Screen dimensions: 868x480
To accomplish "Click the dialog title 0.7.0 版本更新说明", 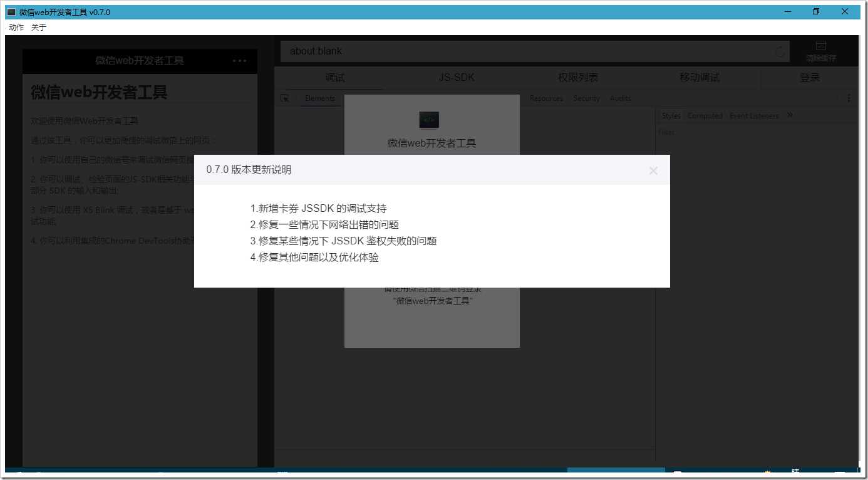I will pyautogui.click(x=249, y=170).
